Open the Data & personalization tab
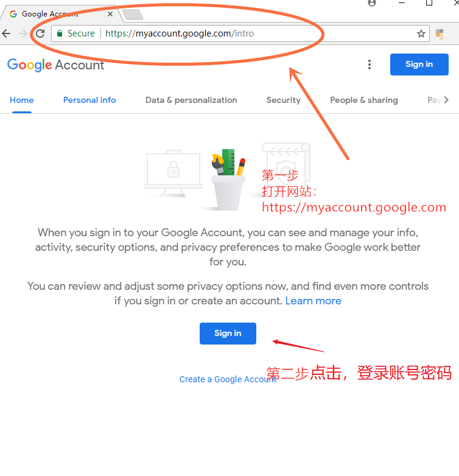Image resolution: width=459 pixels, height=476 pixels. (x=191, y=100)
